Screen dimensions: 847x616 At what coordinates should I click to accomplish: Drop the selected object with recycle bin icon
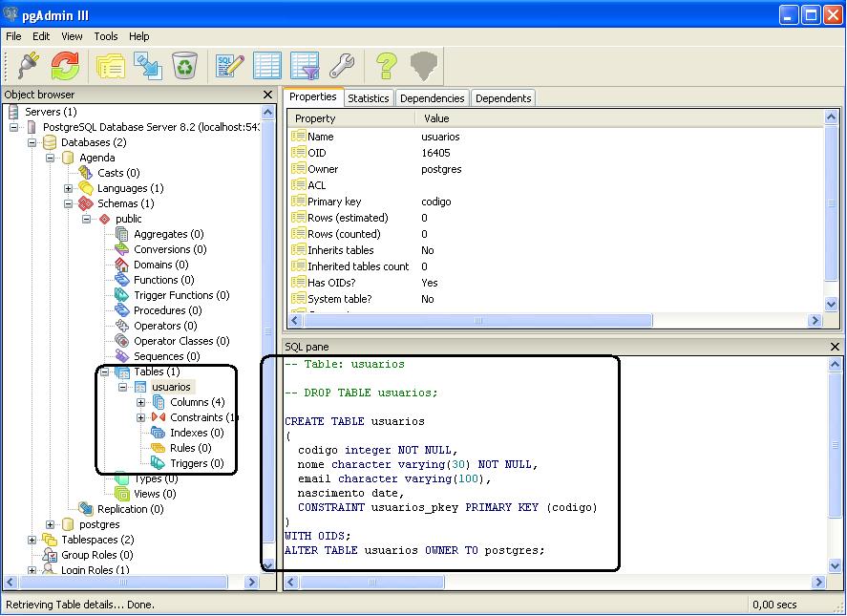pos(184,66)
